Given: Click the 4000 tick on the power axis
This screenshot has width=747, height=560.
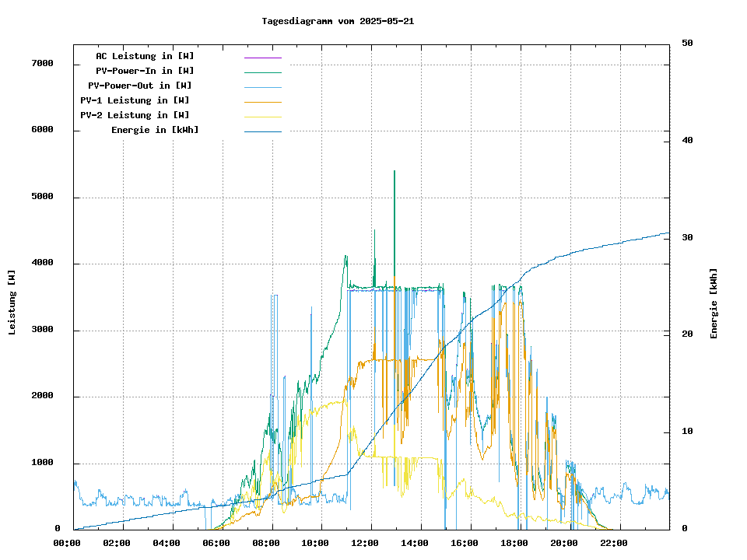Looking at the screenshot, I should (42, 264).
